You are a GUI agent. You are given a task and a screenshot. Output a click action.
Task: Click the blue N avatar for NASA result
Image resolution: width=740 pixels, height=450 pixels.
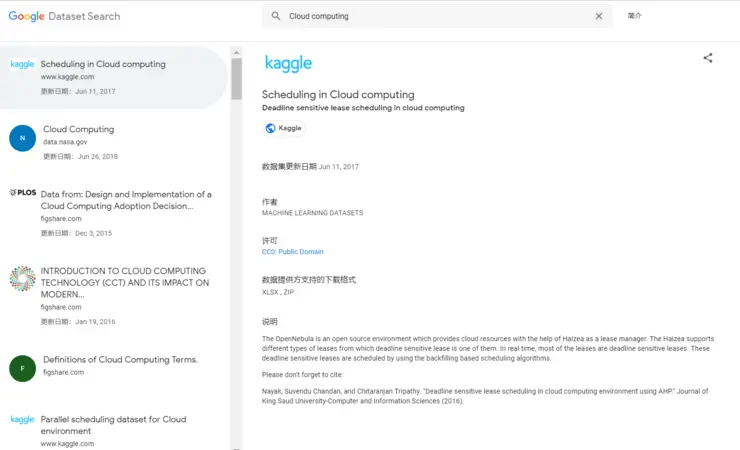tap(22, 138)
